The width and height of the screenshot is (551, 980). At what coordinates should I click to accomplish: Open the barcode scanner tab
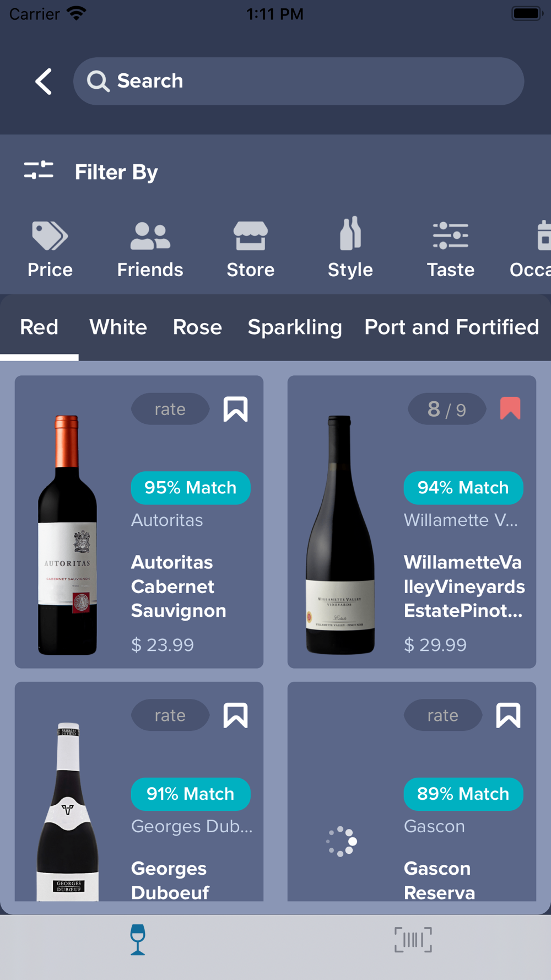tap(413, 939)
